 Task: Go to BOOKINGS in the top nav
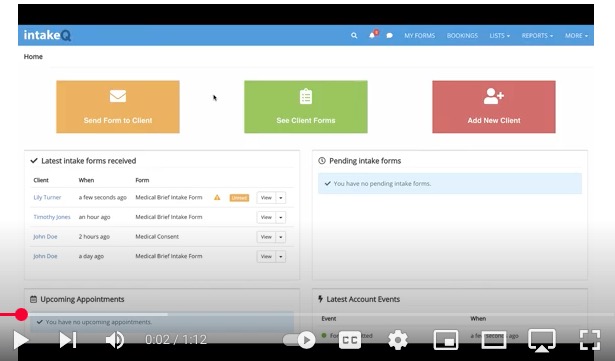click(462, 35)
